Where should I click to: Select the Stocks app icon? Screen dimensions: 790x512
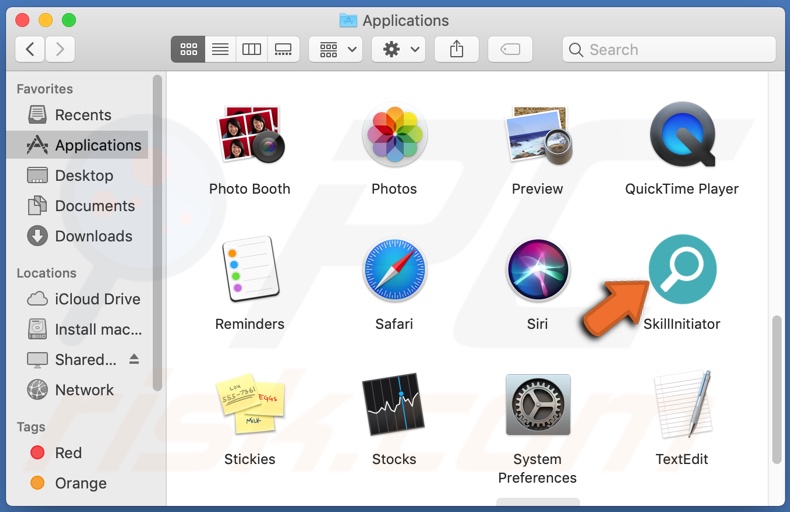394,406
